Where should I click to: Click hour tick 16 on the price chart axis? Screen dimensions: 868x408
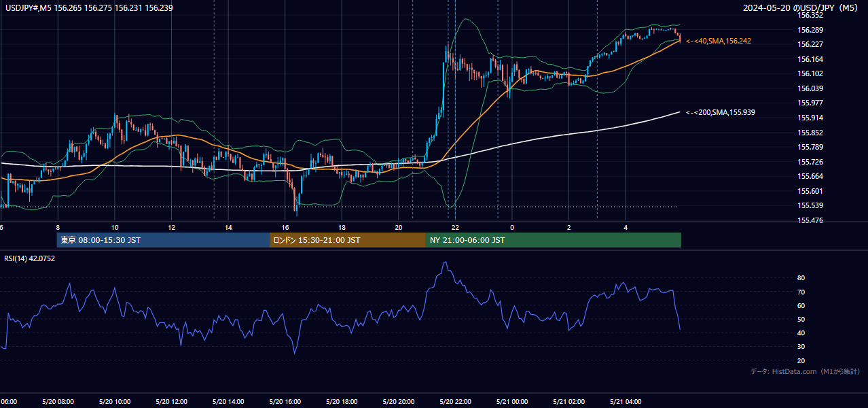coord(285,227)
